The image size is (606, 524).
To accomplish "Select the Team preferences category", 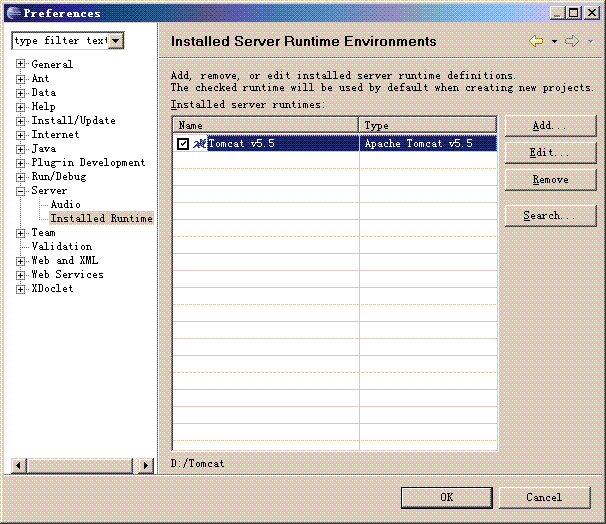I will click(43, 233).
